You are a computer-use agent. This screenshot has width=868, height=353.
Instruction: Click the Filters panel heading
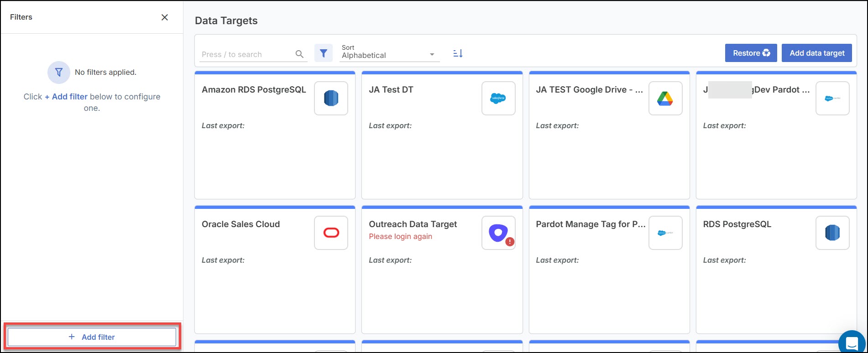click(21, 17)
